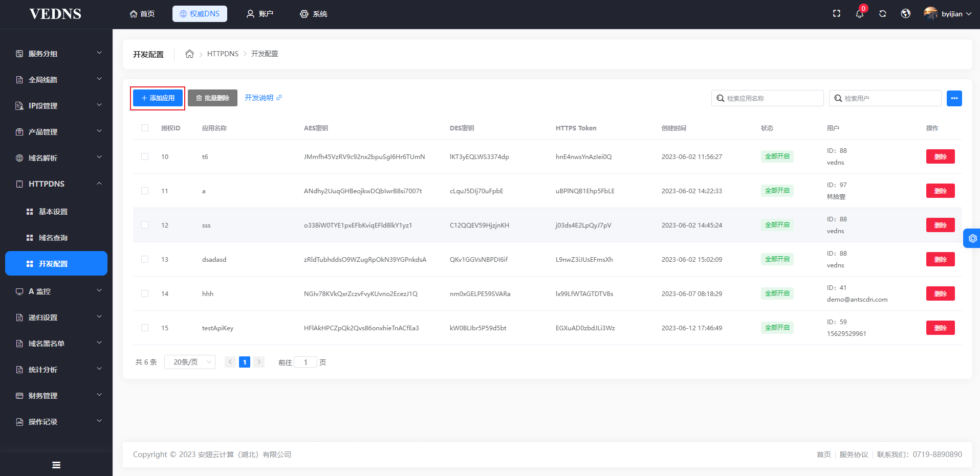Open the byijian user dropdown arrow

(x=969, y=14)
